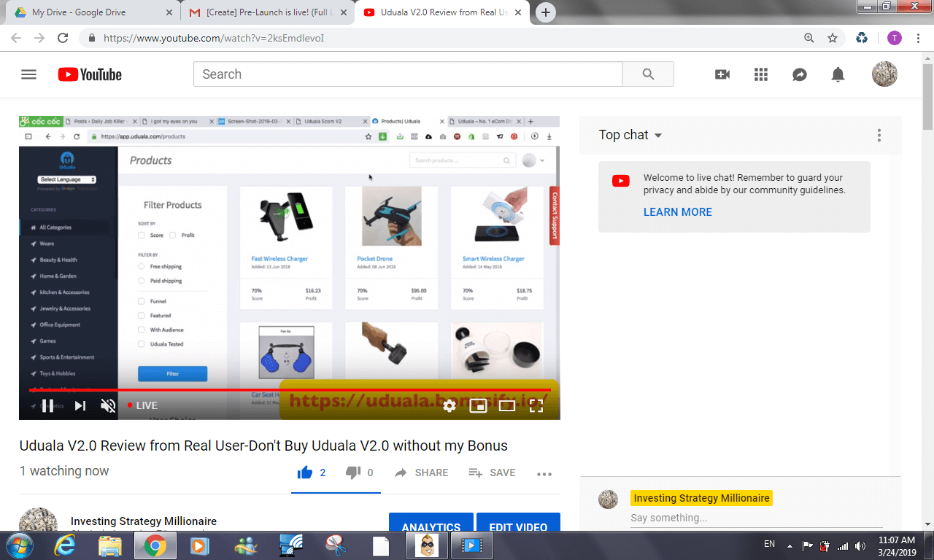
Task: Focus the YouTube search field
Action: pos(408,74)
